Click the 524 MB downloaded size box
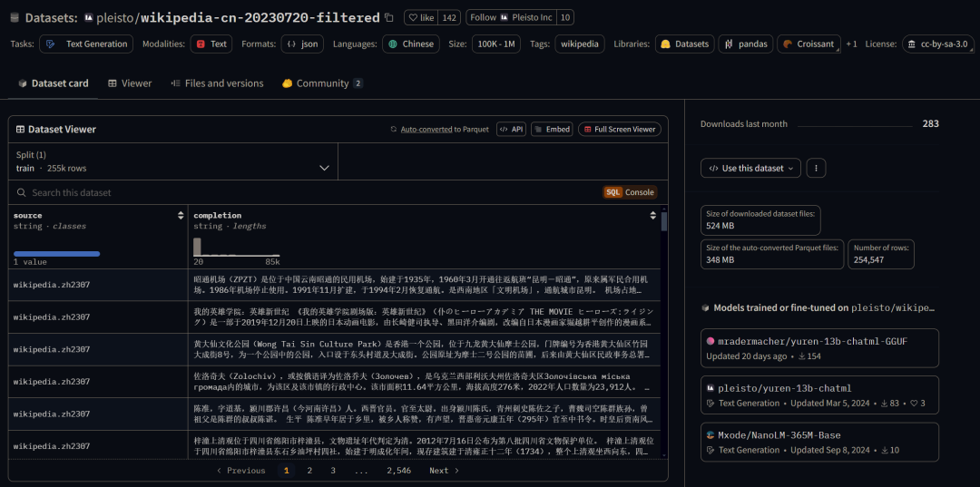 [x=760, y=219]
